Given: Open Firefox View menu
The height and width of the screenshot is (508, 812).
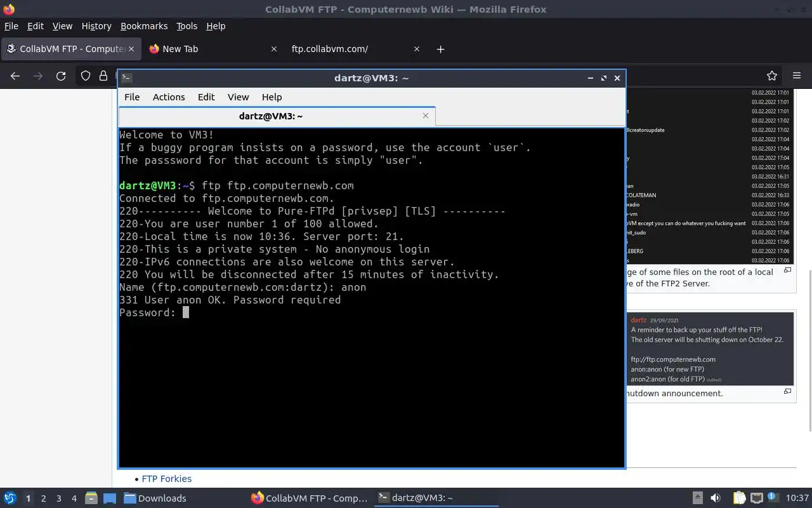Looking at the screenshot, I should [x=62, y=26].
